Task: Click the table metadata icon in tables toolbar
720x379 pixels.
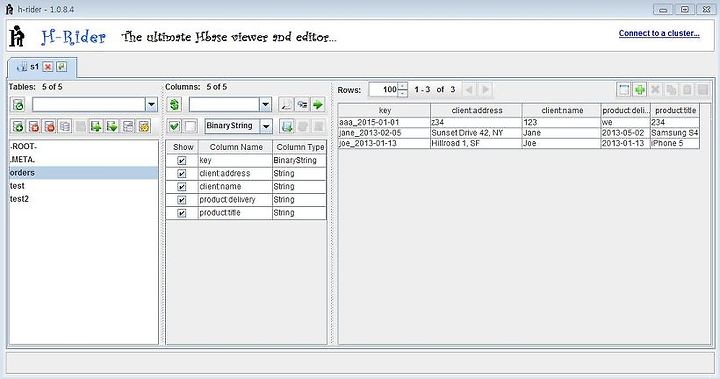Action: click(x=128, y=126)
